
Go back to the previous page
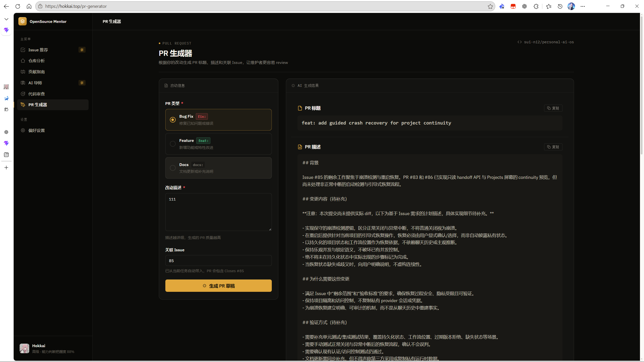(6, 6)
